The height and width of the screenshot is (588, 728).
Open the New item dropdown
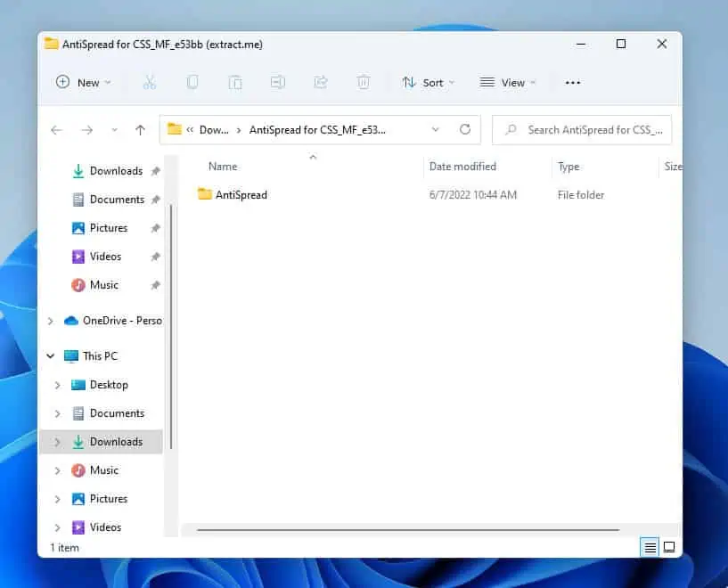(83, 83)
